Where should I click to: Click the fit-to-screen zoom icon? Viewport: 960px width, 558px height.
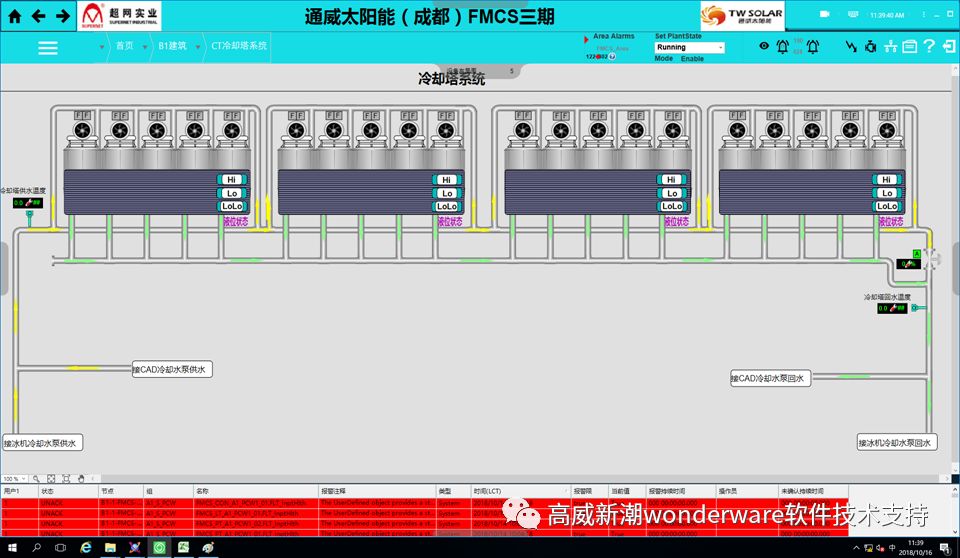pyautogui.click(x=51, y=478)
